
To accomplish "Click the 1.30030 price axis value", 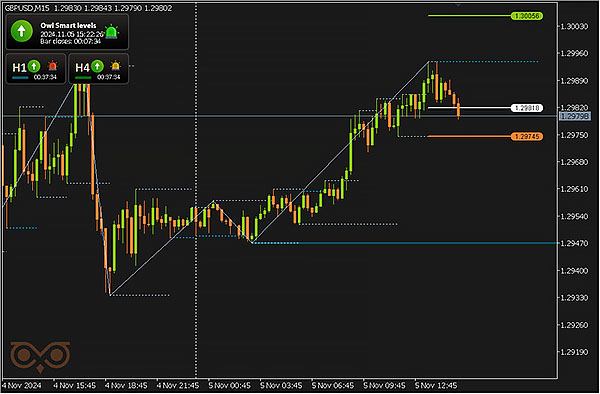I will click(574, 26).
